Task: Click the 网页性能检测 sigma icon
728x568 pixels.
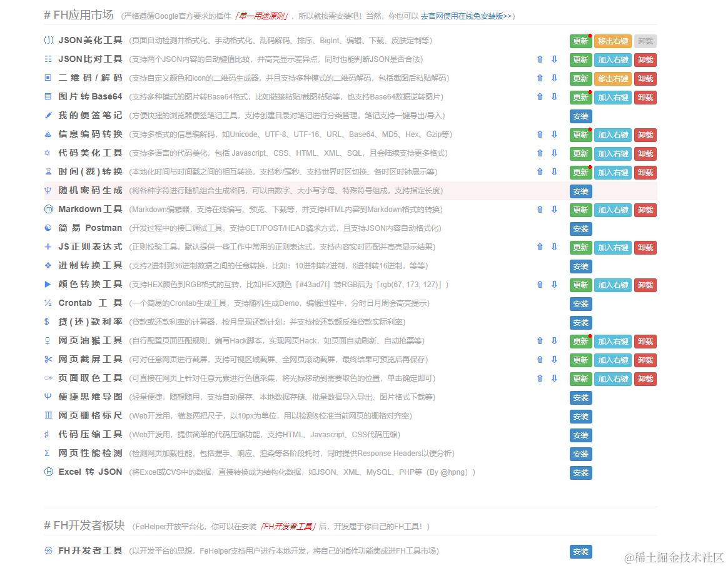Action: [47, 453]
